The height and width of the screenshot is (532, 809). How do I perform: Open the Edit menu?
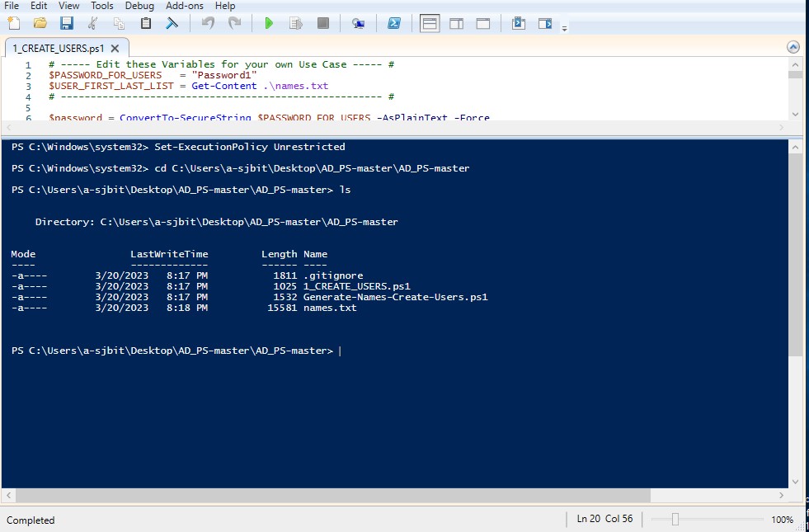pos(39,6)
